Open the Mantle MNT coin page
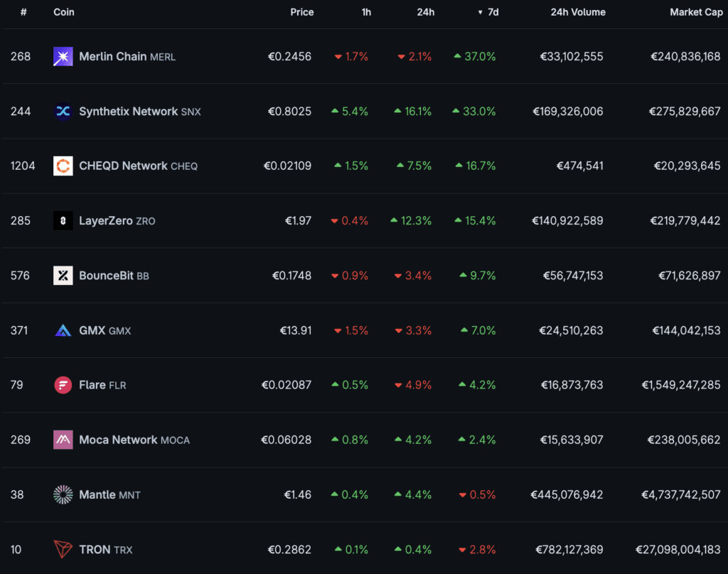 [109, 494]
